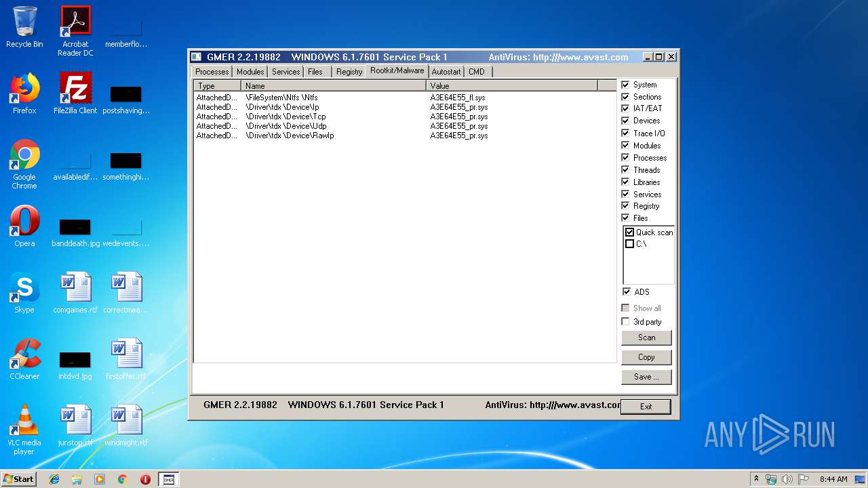
Task: Toggle the Sections checkbox
Action: 625,97
